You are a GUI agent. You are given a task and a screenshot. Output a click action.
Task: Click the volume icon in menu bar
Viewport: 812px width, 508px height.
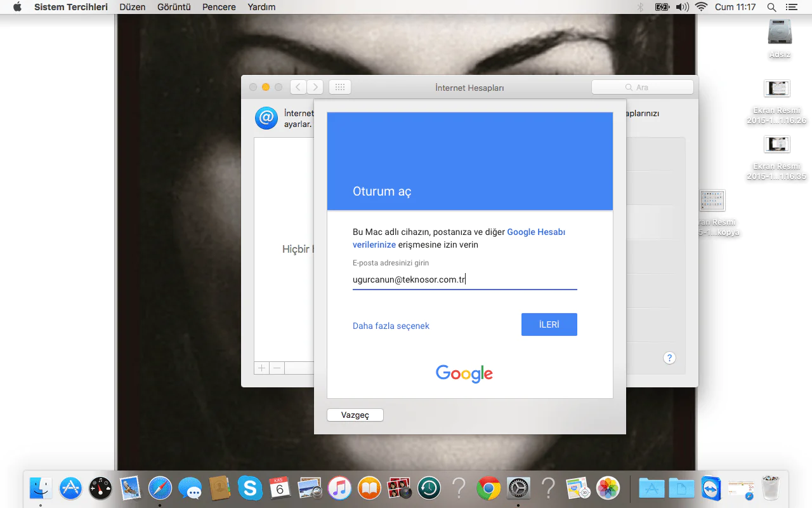coord(682,7)
